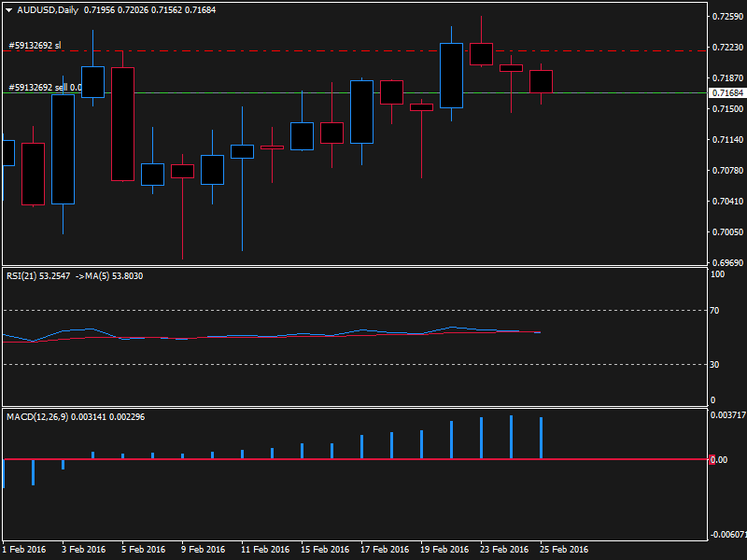Image resolution: width=747 pixels, height=560 pixels.
Task: Click the 11 Feb 2016 date label
Action: click(x=265, y=550)
